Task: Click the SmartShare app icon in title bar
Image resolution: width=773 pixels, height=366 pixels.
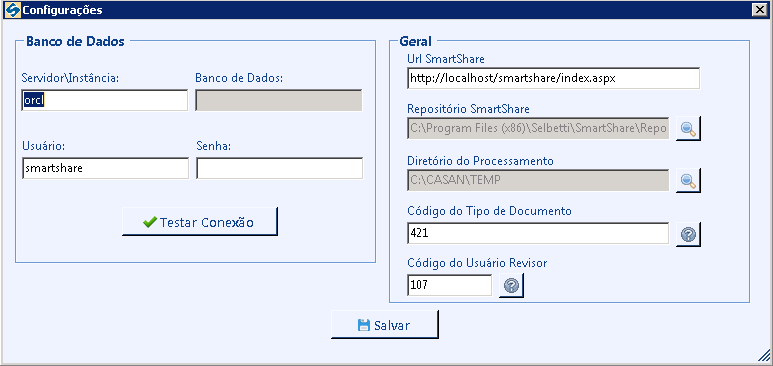Action: [x=11, y=10]
